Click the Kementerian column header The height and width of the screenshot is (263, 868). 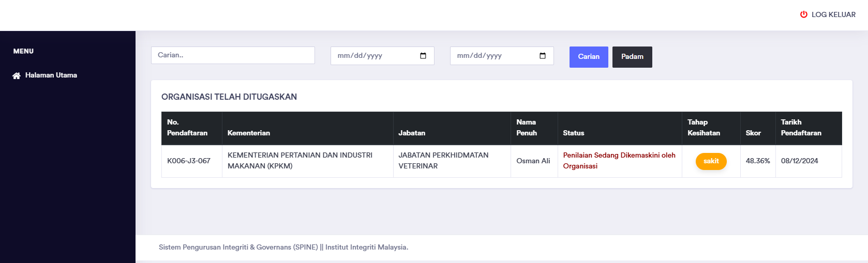pos(249,133)
